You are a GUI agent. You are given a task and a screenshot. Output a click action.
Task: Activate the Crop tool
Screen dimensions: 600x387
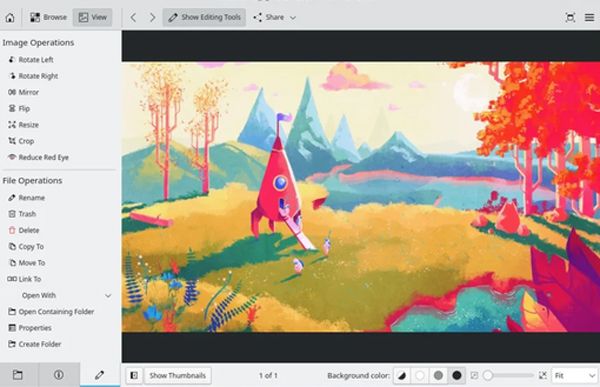click(x=21, y=141)
